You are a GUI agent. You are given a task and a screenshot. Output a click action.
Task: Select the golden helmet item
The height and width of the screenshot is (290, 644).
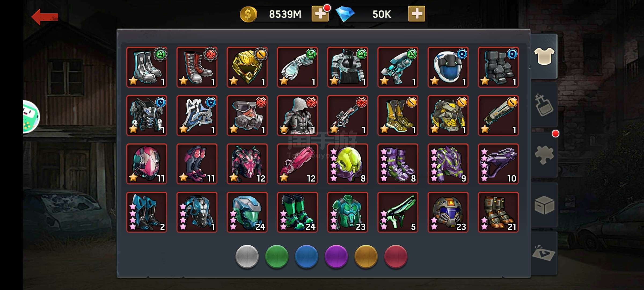click(x=247, y=67)
